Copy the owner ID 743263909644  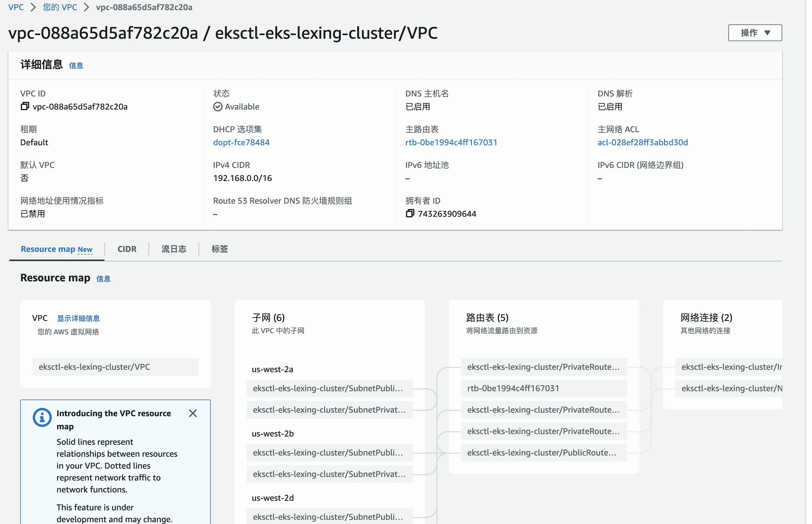pos(410,214)
